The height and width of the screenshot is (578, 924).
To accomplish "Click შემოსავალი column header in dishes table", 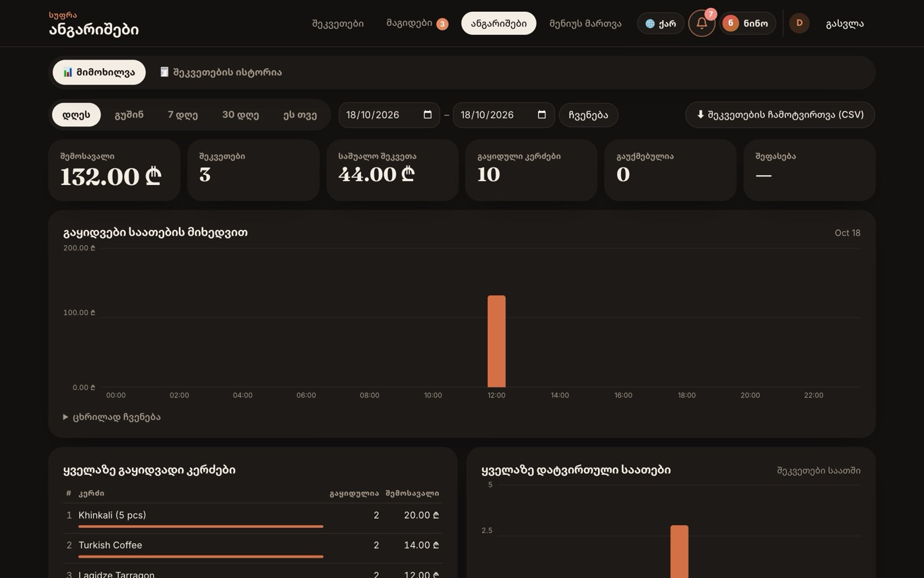I will 412,493.
